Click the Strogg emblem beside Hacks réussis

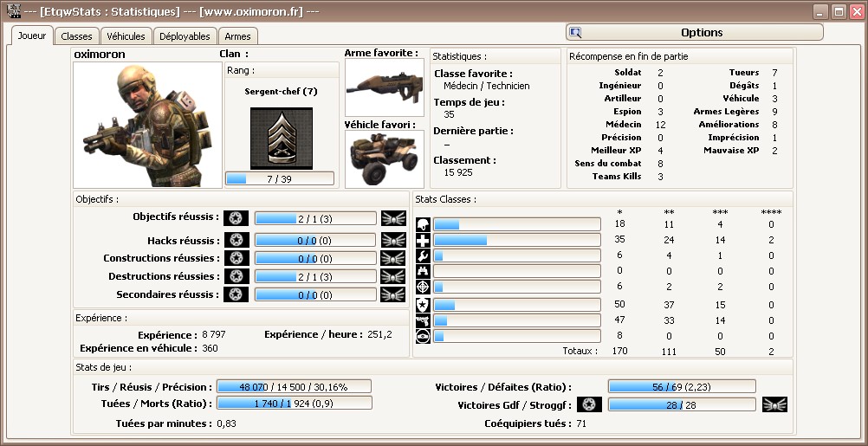[x=393, y=240]
